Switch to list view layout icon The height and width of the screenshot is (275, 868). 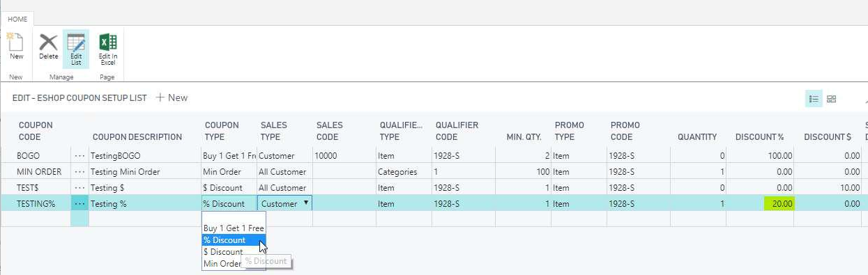(x=814, y=99)
